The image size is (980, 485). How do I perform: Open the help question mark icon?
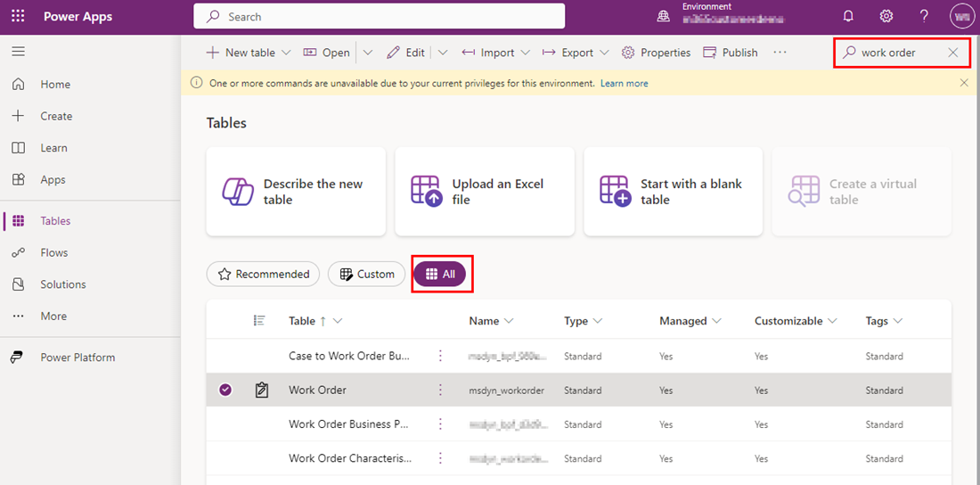pos(924,16)
